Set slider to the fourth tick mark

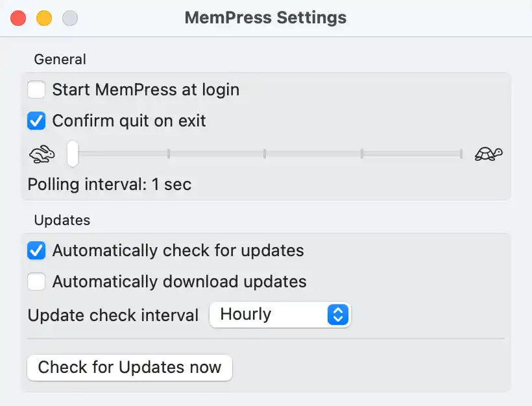tap(362, 154)
